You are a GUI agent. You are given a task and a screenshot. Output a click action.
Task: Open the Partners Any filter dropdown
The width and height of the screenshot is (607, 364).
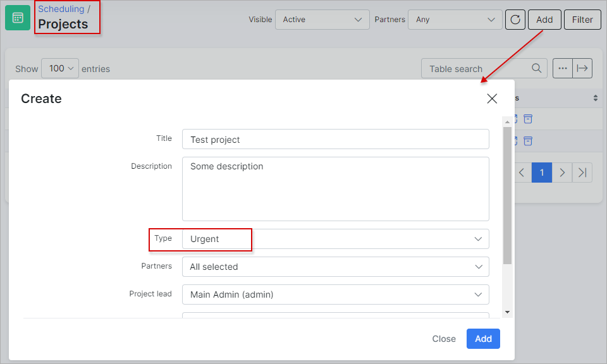[x=455, y=20]
